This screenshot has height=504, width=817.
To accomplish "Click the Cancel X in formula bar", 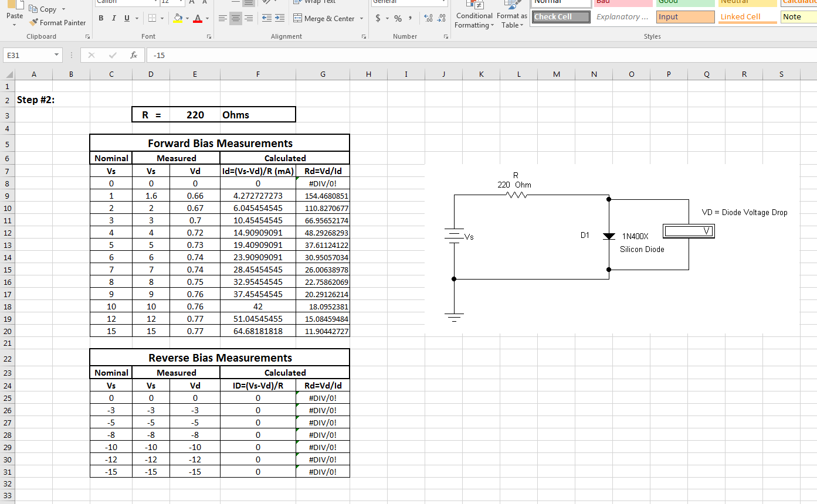I will point(91,55).
